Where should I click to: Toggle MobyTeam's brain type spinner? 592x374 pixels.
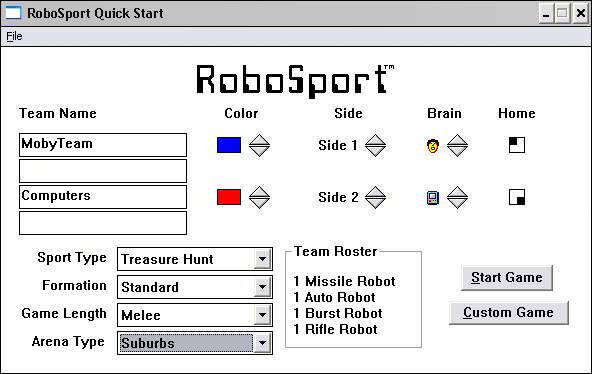point(457,145)
